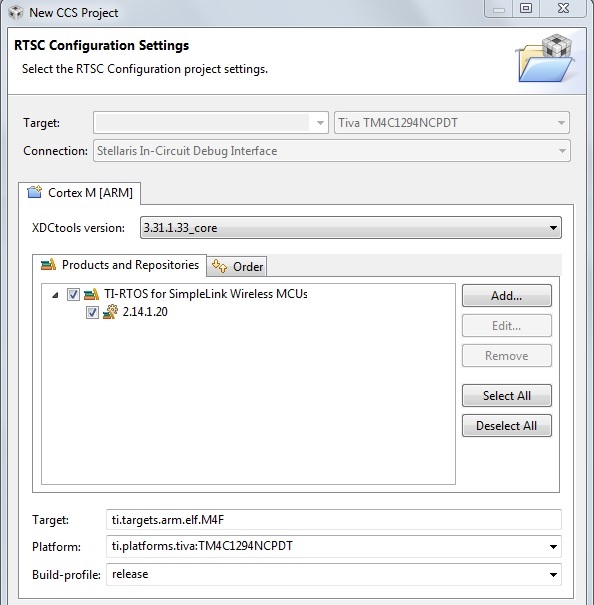594x605 pixels.
Task: Uncheck TI-RTOS for SimpleLink Wireless MCUs checkbox
Action: pyautogui.click(x=73, y=294)
